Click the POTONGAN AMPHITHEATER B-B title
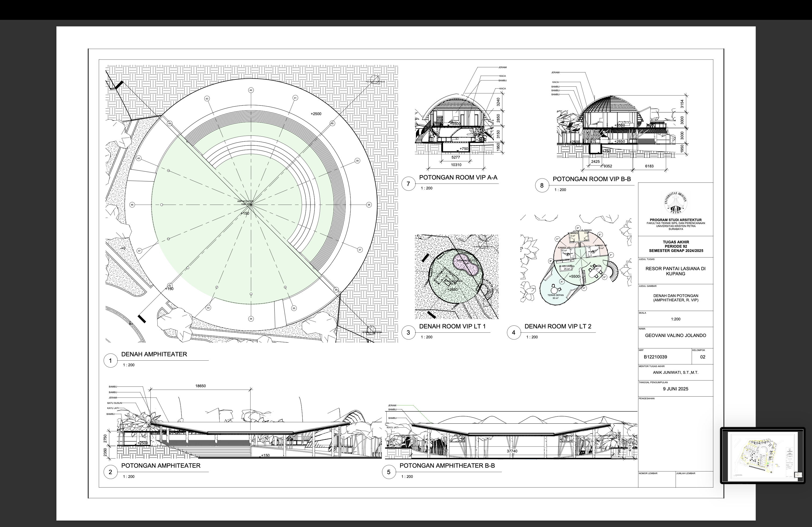 (447, 466)
